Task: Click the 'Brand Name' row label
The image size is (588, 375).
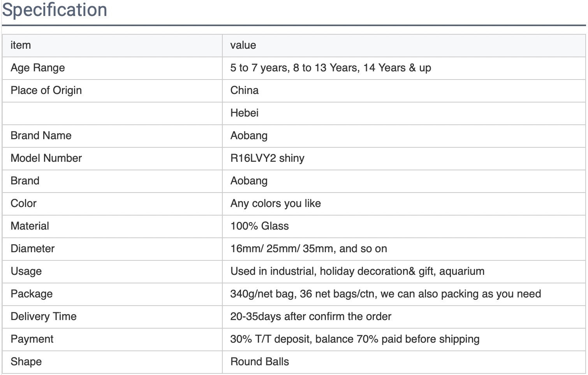Action: tap(41, 136)
